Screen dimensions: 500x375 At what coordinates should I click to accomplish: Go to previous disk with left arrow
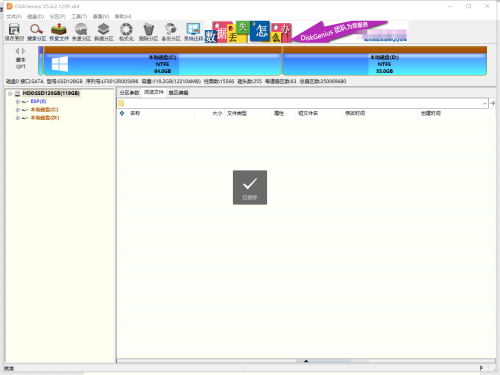[17, 51]
